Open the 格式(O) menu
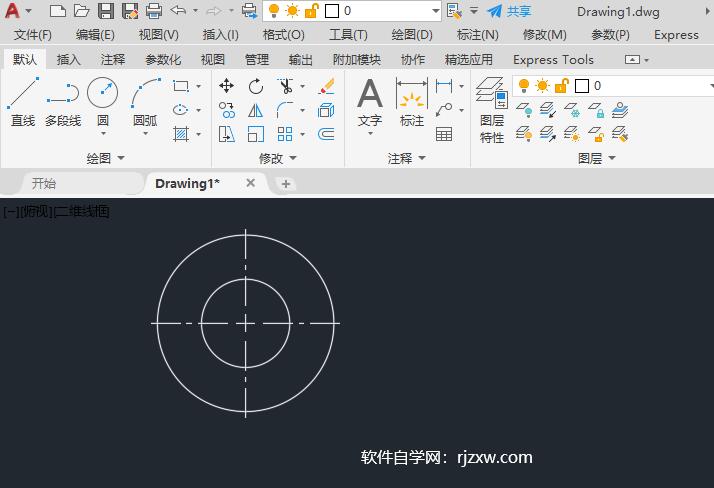 point(283,35)
